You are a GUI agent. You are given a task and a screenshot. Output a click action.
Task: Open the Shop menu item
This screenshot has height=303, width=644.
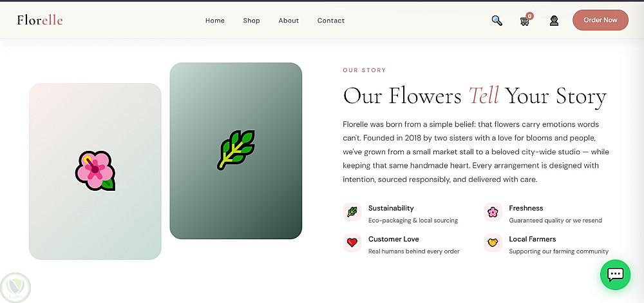point(252,21)
